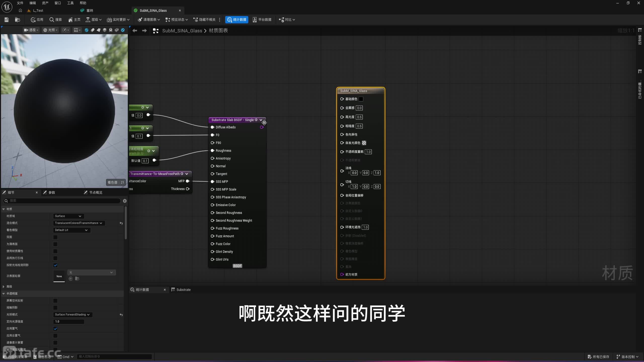Uncheck the 应用雾气 checkbox
The image size is (644, 362).
(x=55, y=329)
